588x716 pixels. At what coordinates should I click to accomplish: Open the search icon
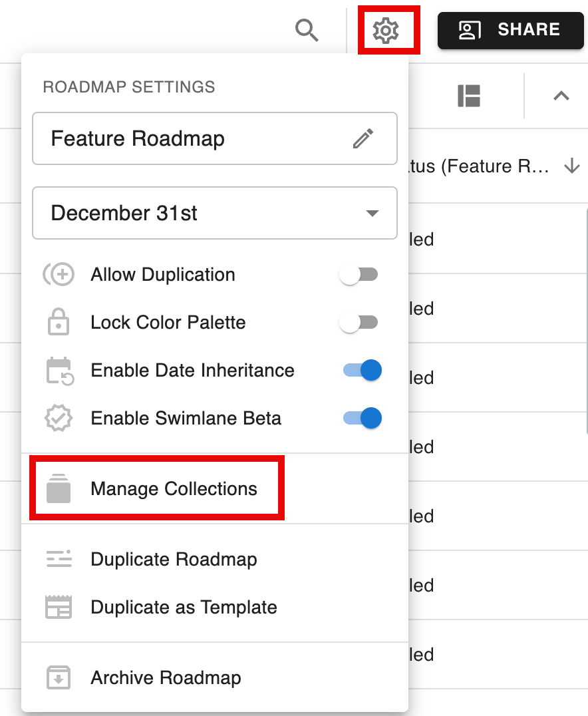tap(307, 30)
